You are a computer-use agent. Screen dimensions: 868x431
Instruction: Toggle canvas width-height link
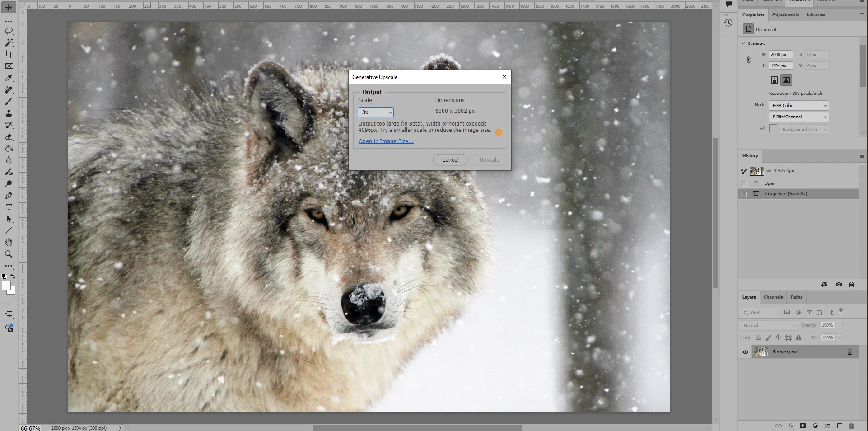click(x=749, y=60)
